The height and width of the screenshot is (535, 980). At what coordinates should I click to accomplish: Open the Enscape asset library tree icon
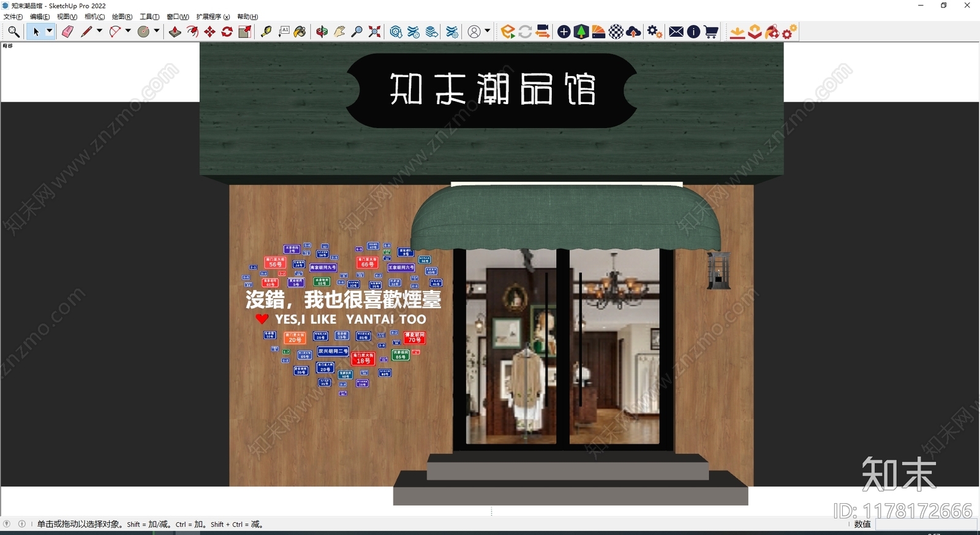(x=581, y=32)
